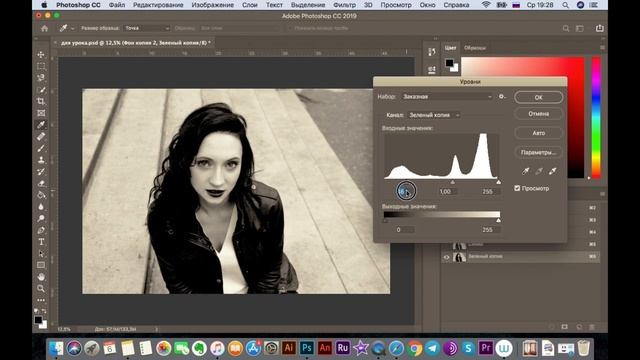Open the Окно menu
The width and height of the screenshot is (640, 360).
tap(427, 5)
